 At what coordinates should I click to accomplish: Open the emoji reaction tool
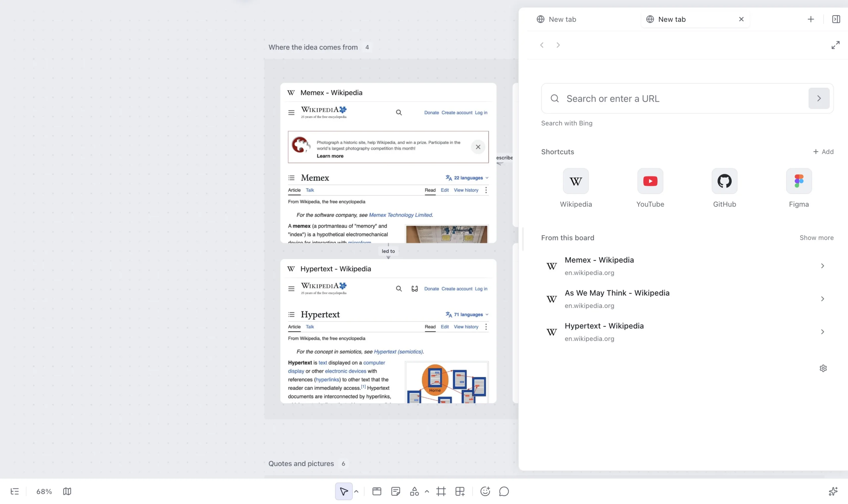tap(485, 491)
